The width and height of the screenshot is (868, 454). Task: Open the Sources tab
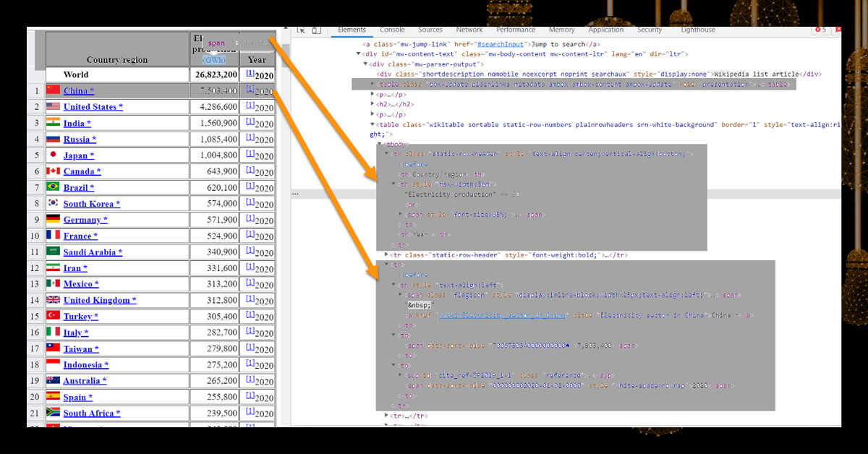[x=430, y=30]
